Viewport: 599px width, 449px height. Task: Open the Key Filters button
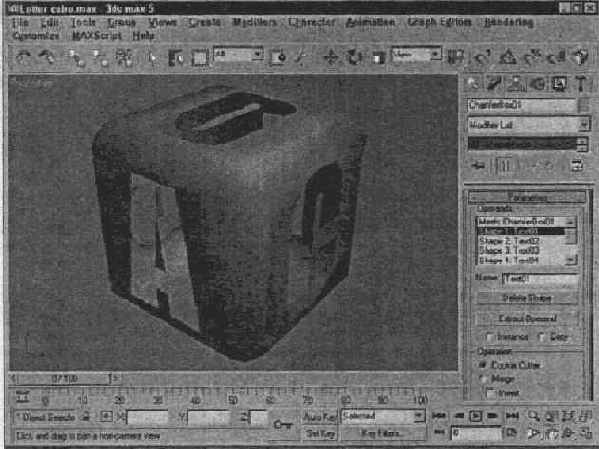(x=384, y=433)
